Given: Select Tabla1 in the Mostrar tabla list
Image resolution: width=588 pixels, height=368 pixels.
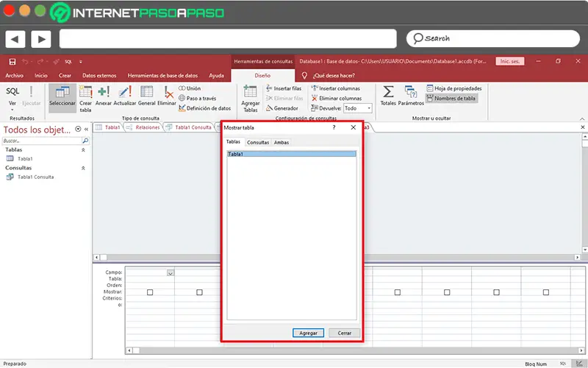Looking at the screenshot, I should 291,154.
